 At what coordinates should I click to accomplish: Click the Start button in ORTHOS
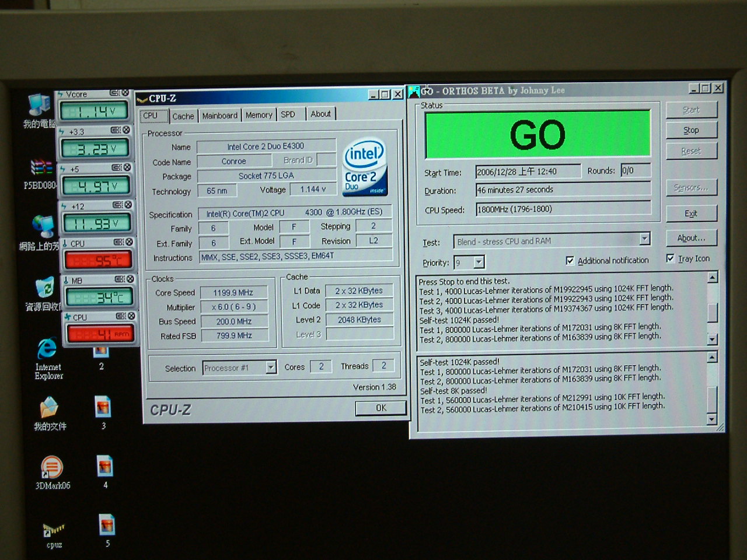pyautogui.click(x=691, y=110)
